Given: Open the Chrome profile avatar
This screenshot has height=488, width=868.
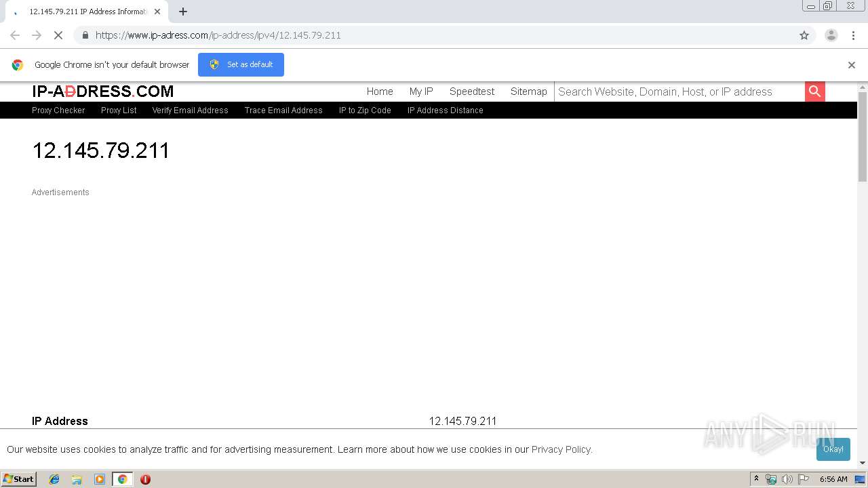Looking at the screenshot, I should click(831, 35).
